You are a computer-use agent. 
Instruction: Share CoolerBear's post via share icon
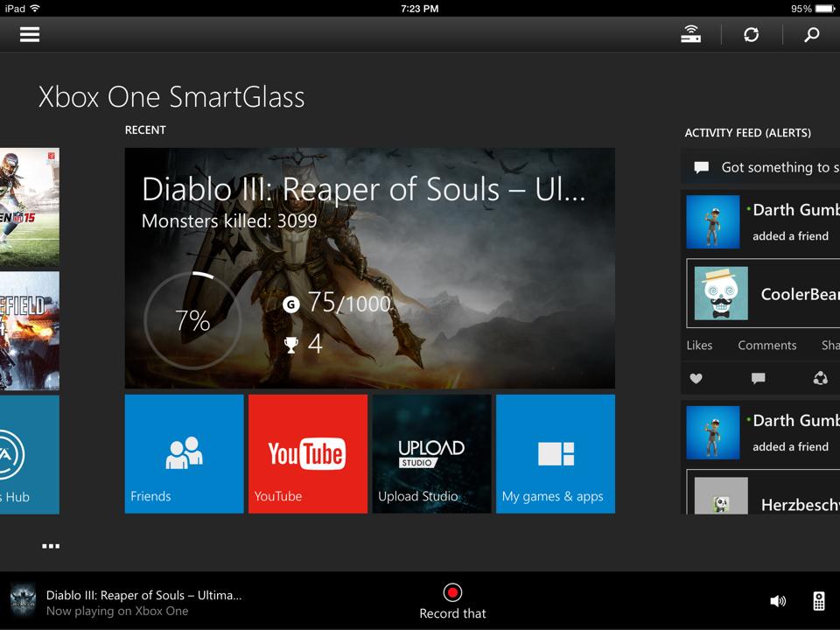[x=820, y=378]
